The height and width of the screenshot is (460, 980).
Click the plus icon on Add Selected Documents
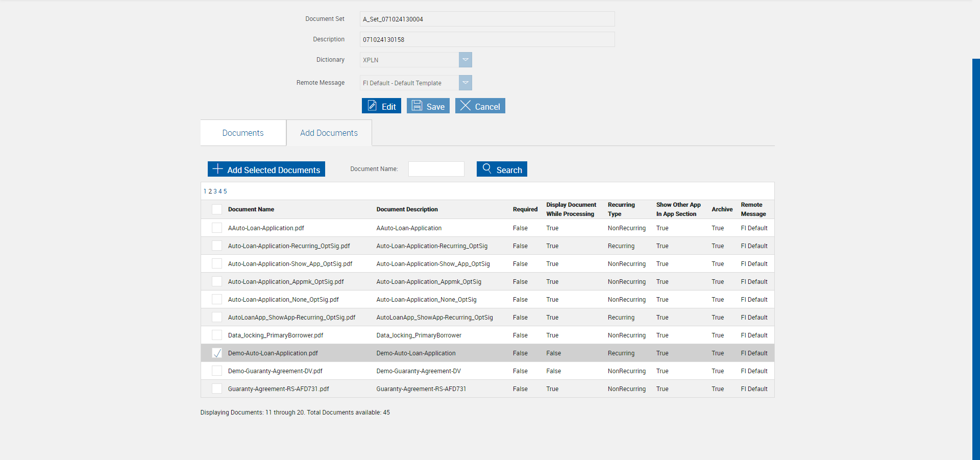pyautogui.click(x=217, y=169)
